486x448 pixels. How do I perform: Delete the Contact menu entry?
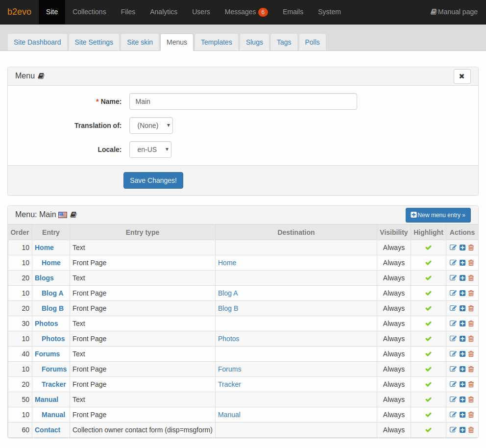(471, 430)
